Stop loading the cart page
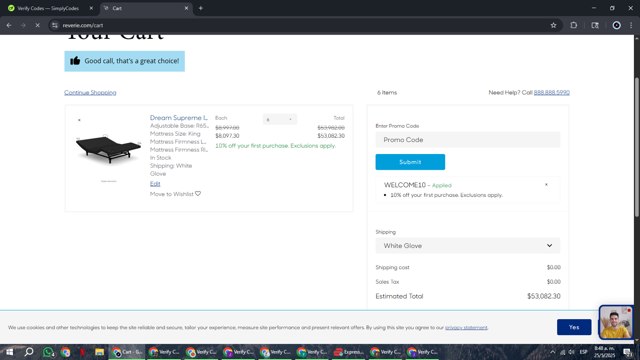The width and height of the screenshot is (640, 360). [37, 25]
